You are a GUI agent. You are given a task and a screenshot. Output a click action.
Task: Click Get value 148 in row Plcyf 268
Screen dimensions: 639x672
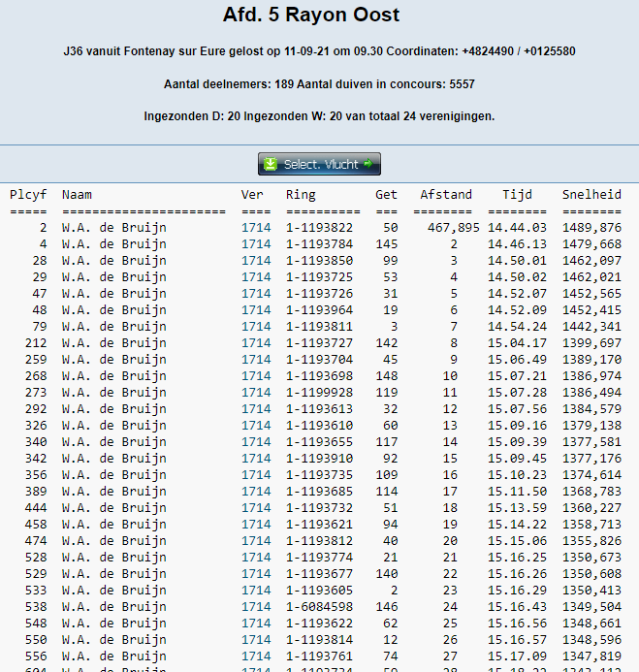coord(386,376)
